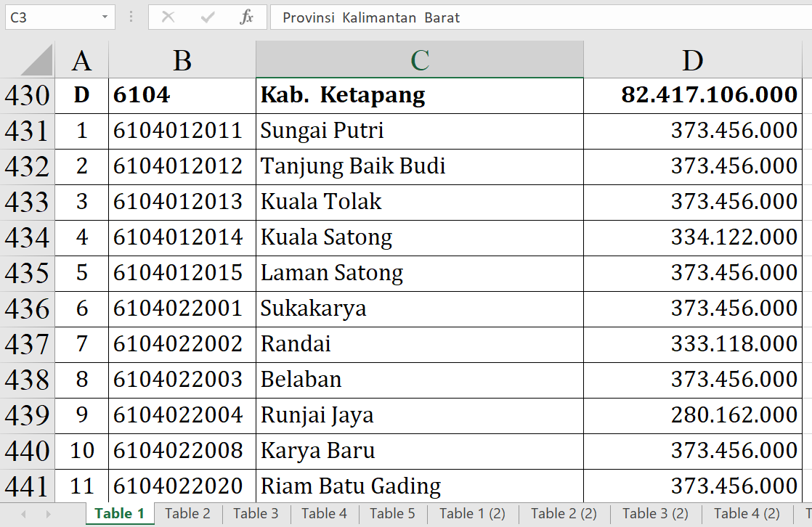Go to the Table 3 (2) sheet tab
Image resolution: width=812 pixels, height=527 pixels.
[655, 514]
